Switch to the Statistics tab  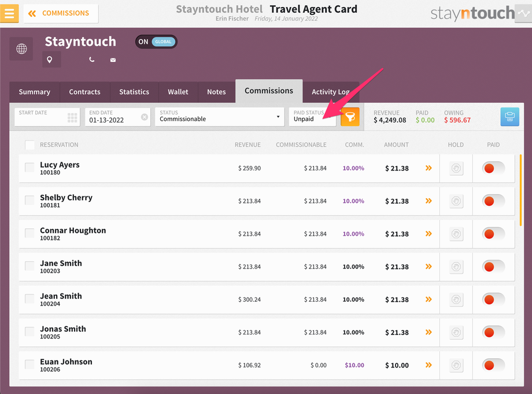click(134, 92)
